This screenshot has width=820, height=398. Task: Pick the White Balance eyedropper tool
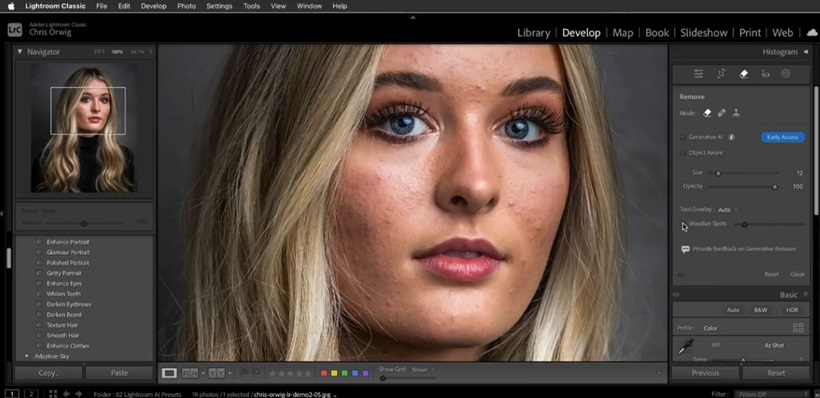686,346
